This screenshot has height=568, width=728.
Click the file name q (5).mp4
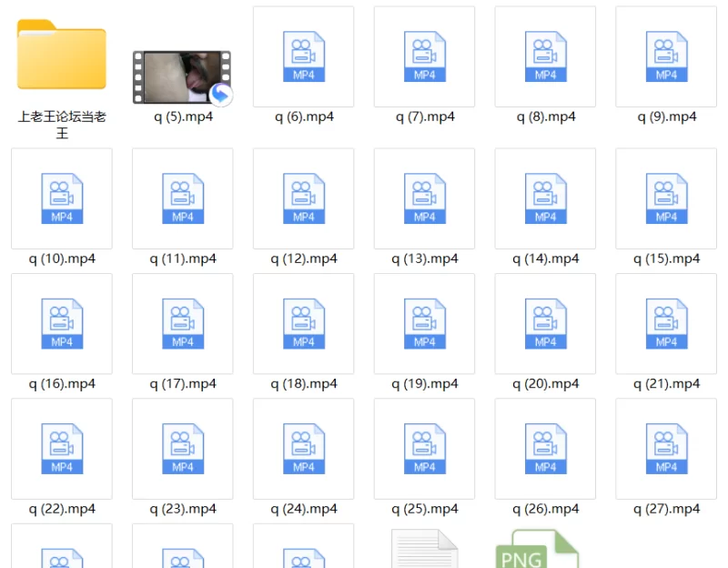(x=183, y=117)
